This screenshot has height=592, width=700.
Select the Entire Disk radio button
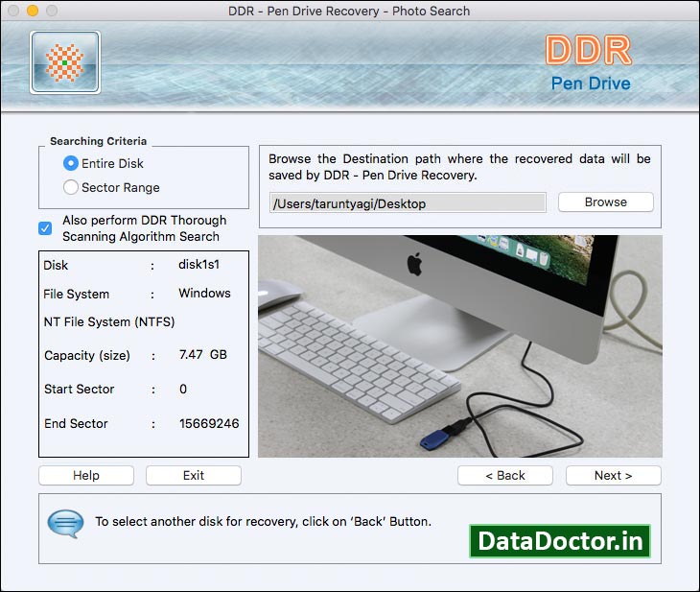[x=71, y=163]
